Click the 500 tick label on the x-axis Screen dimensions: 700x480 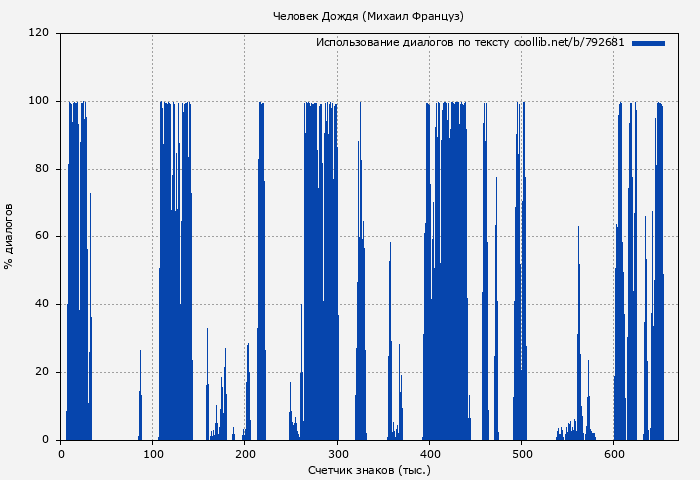point(522,454)
